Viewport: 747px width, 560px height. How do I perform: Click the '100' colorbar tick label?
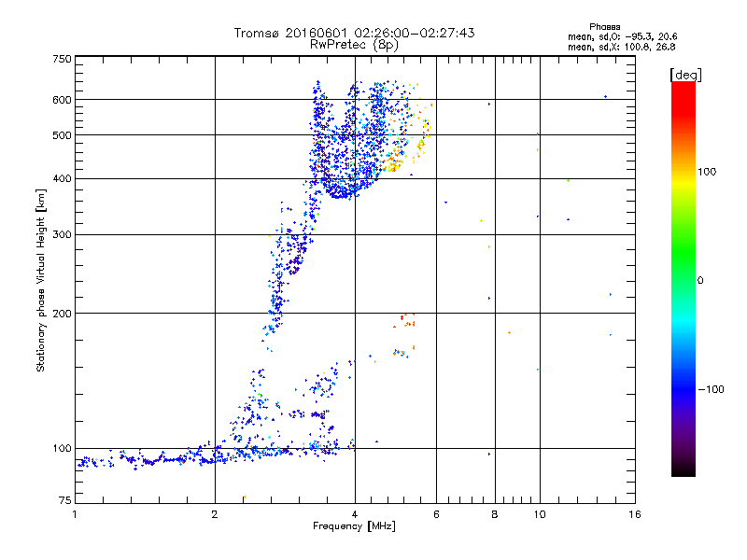(707, 172)
